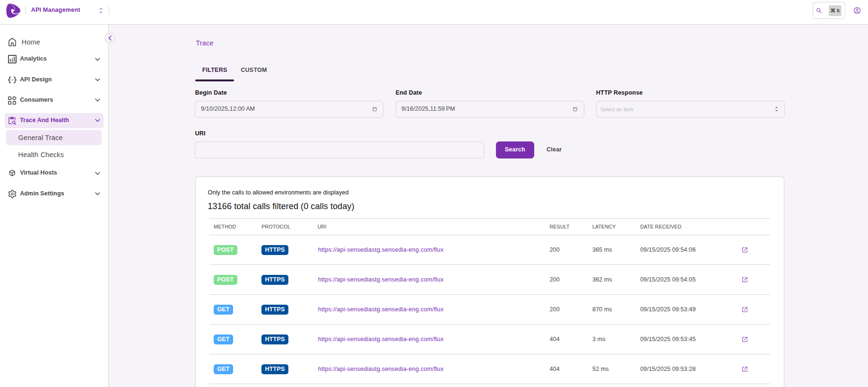
Task: Click the Sensedia logo icon
Action: 13,10
